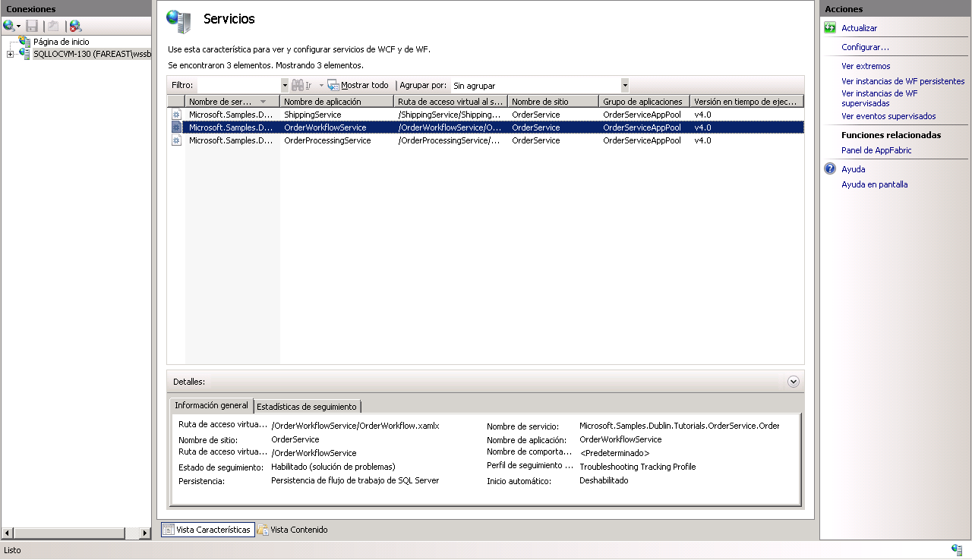Viewport: 972px width, 560px height.
Task: Click the Servicios globe header icon
Action: [x=179, y=21]
